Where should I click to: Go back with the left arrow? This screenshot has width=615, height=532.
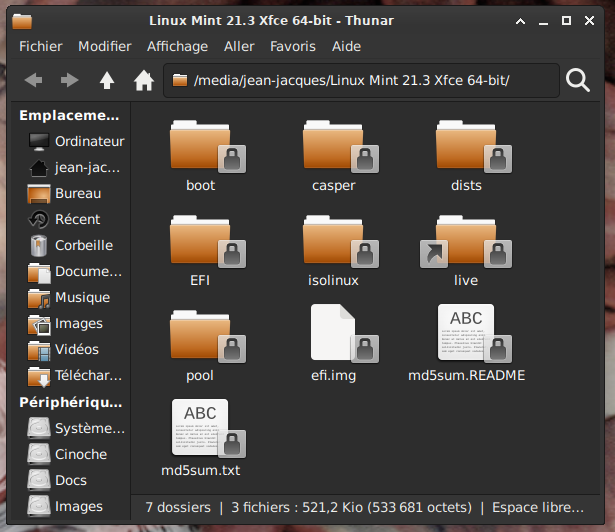(33, 80)
